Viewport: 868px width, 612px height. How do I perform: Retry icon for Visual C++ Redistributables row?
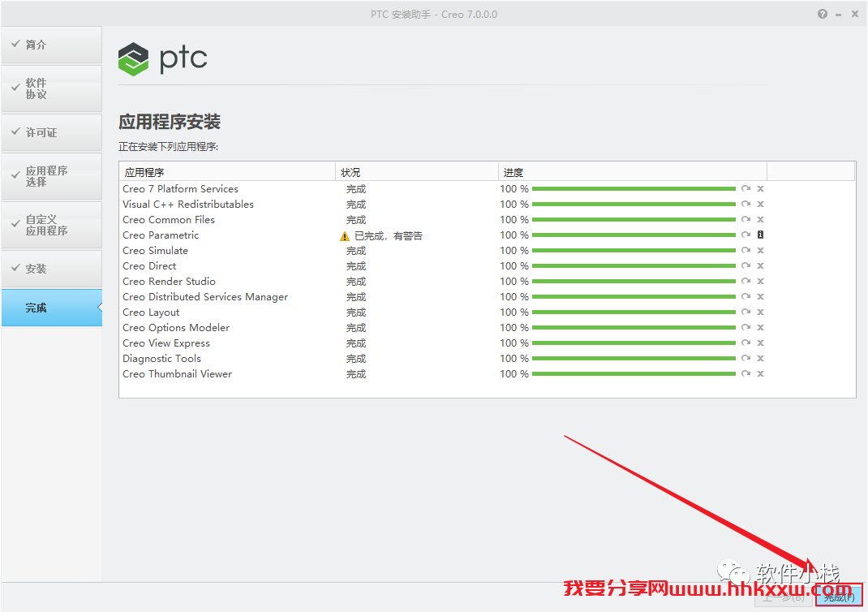[746, 204]
